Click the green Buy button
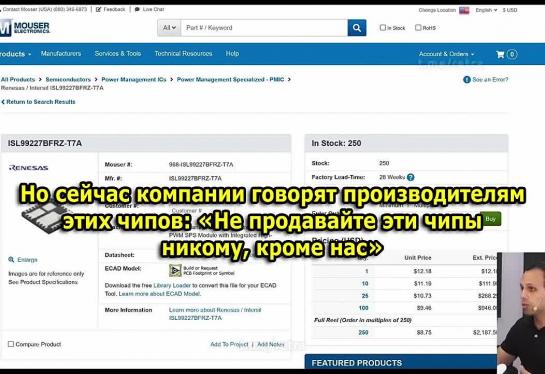Viewport: 545px width, 374px height. tap(490, 219)
